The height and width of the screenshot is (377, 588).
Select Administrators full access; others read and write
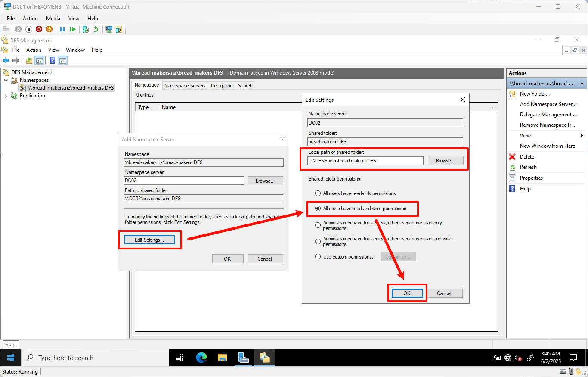pos(318,241)
